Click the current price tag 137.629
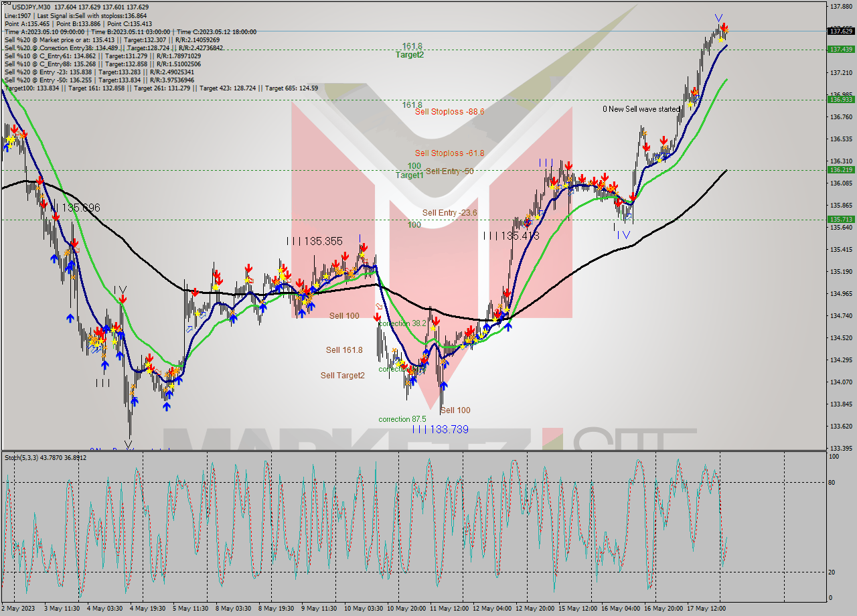 tap(841, 31)
